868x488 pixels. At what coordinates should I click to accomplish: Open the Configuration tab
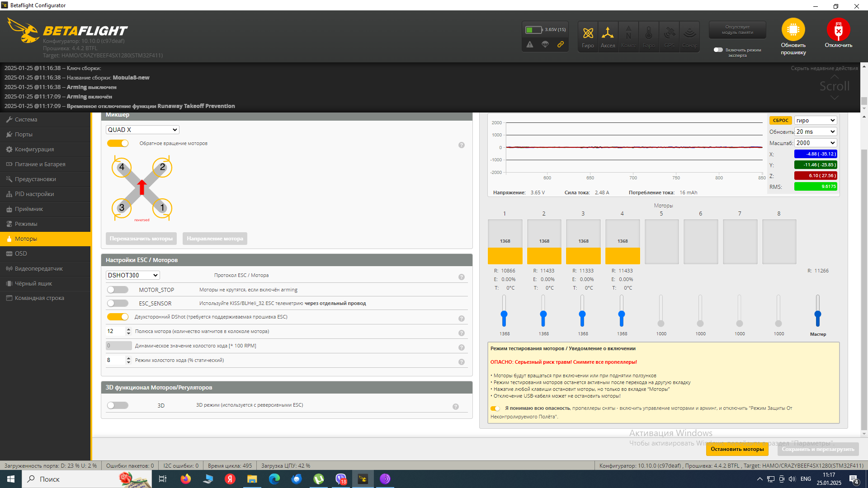(45, 150)
